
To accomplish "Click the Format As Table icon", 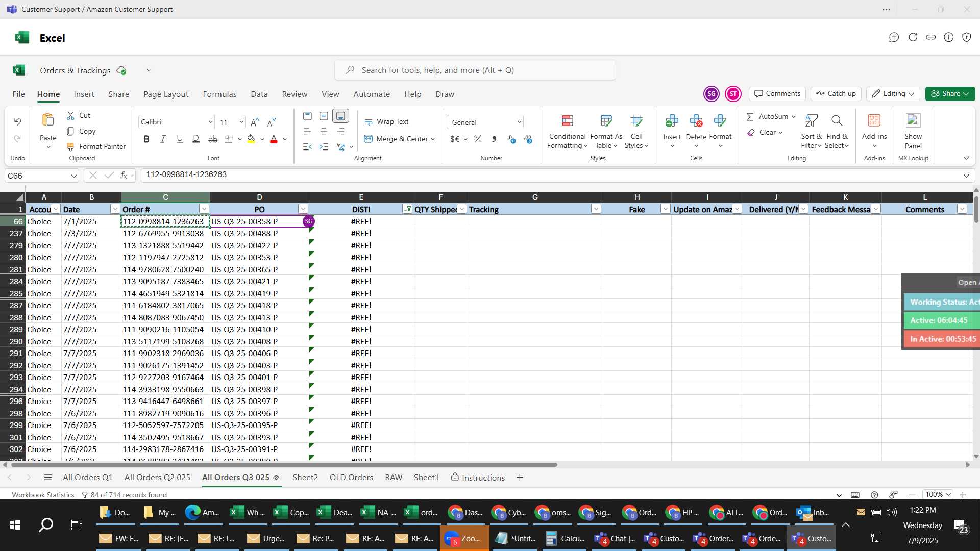I will click(606, 120).
